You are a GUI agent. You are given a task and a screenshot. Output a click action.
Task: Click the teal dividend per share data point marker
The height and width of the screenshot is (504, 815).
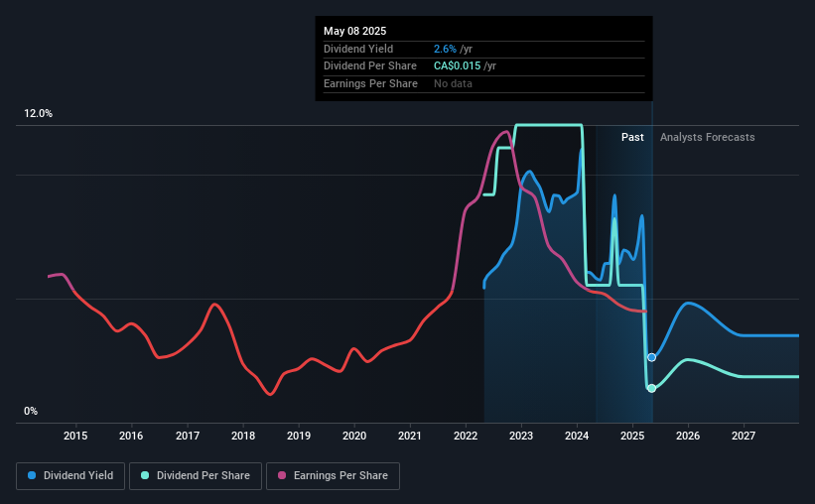tap(652, 388)
